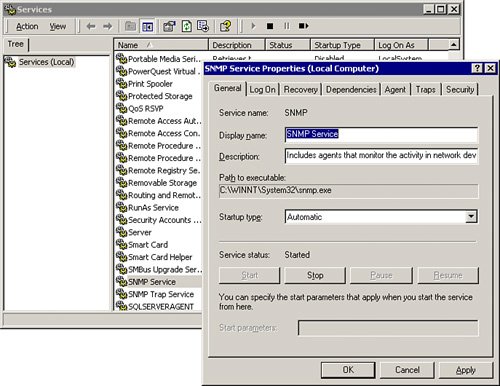Viewport: 500px width, 386px height.
Task: Open Help from the toolbar icon
Action: [226, 26]
